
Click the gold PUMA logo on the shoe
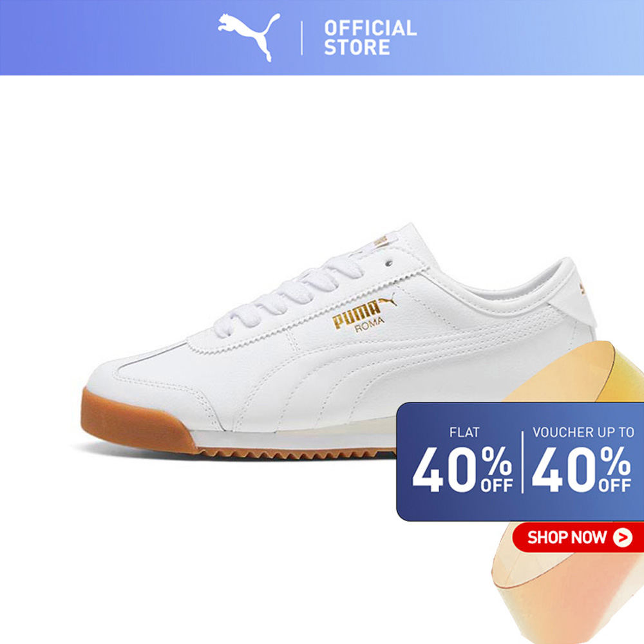(356, 314)
